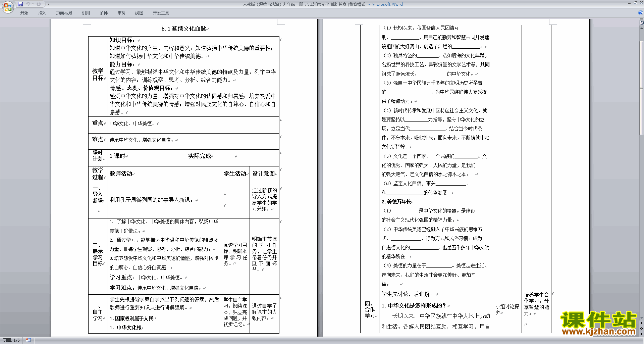Click the Microsoft Word title bar text
Viewport: 644px width, 344px height.
point(387,4)
